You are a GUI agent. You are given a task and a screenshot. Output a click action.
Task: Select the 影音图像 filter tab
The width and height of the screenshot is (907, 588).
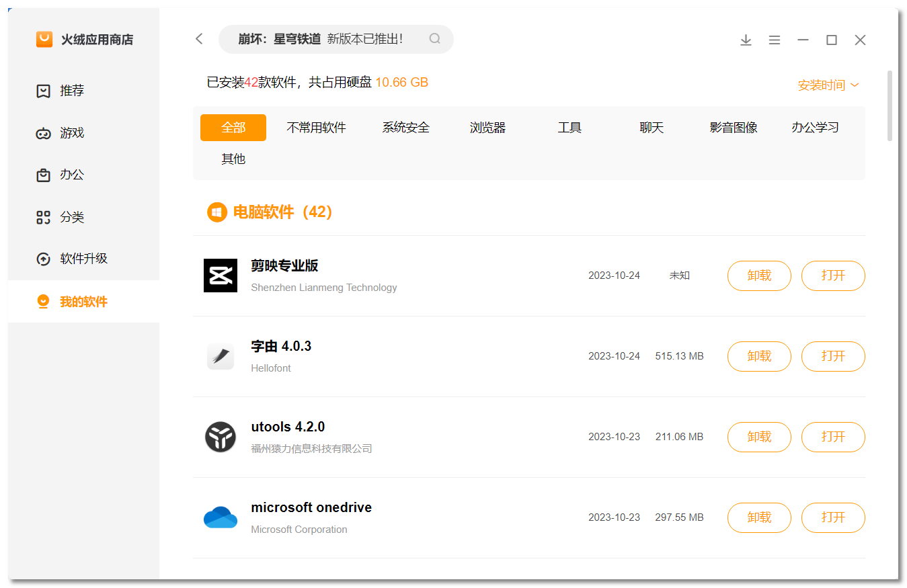coord(734,128)
